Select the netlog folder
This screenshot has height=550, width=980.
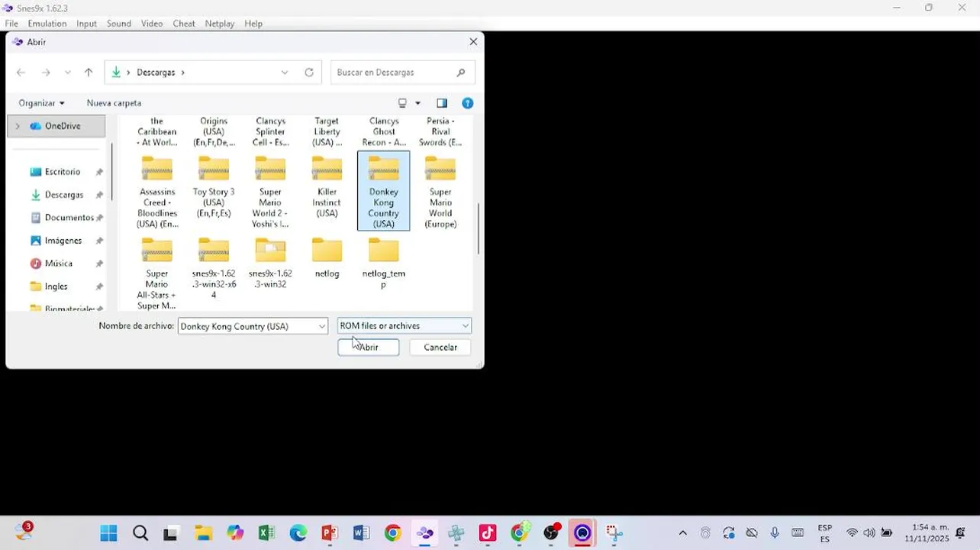coord(327,258)
